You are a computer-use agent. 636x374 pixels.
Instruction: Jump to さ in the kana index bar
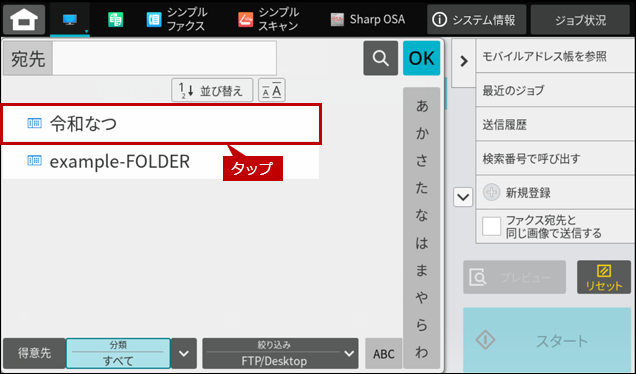point(422,161)
